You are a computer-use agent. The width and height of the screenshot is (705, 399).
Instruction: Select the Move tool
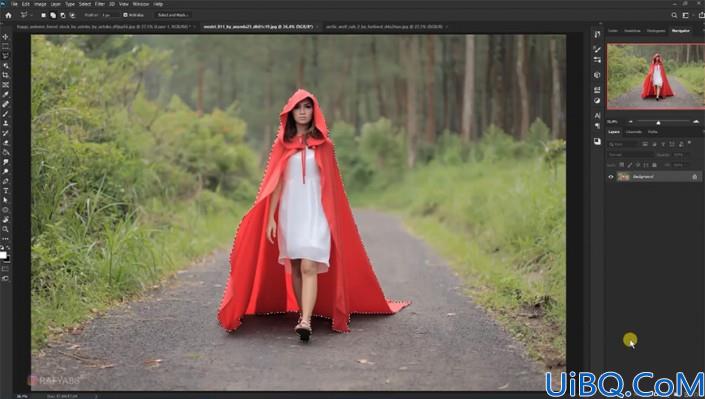5,36
